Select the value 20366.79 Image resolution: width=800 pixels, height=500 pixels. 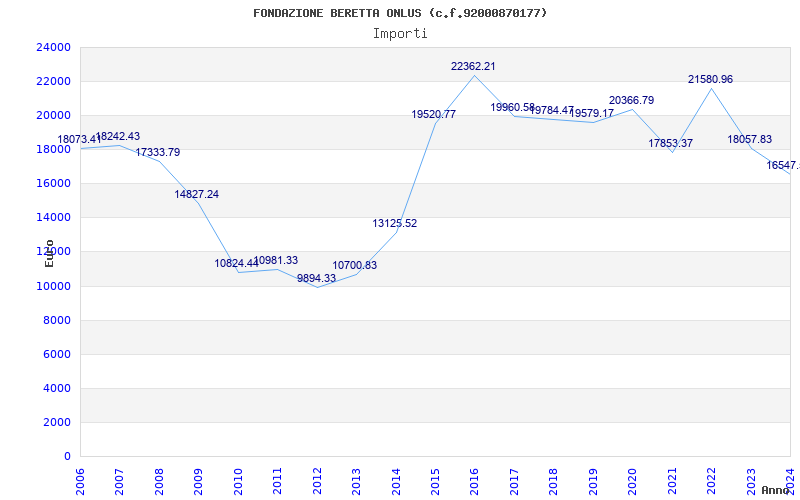632,100
